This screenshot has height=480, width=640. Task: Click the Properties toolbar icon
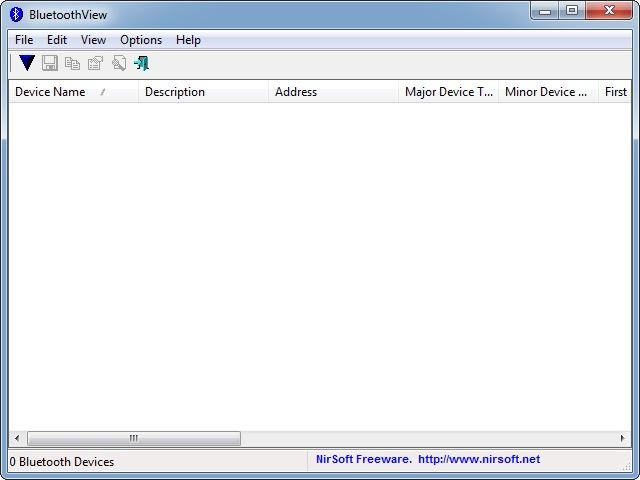click(x=96, y=63)
